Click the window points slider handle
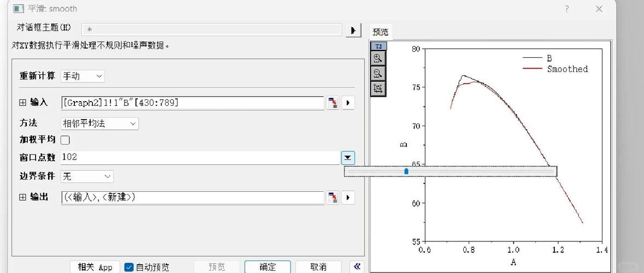Screen dimensions: 644x273 tap(406, 171)
